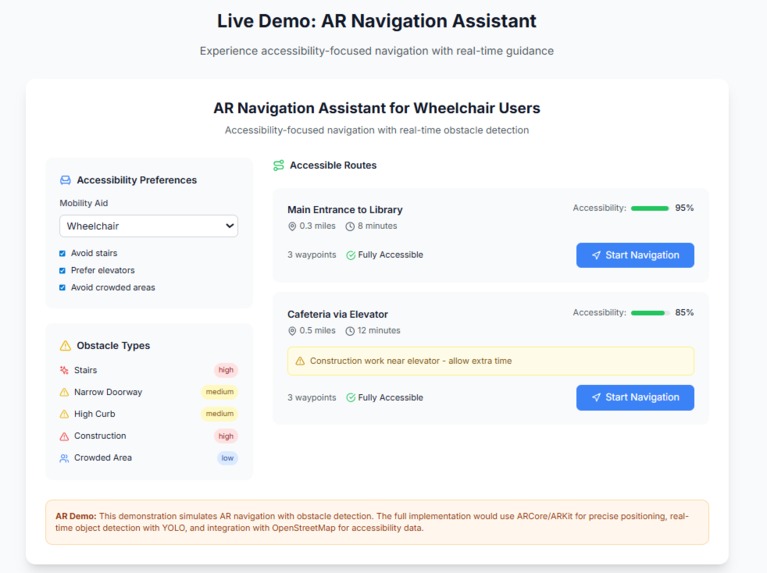Click the medium badge next to High Curb

219,414
